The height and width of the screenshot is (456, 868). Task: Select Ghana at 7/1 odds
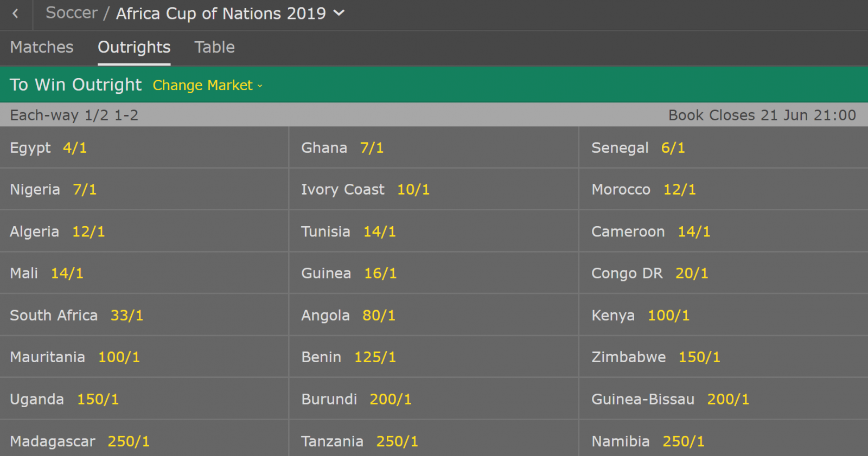[372, 148]
